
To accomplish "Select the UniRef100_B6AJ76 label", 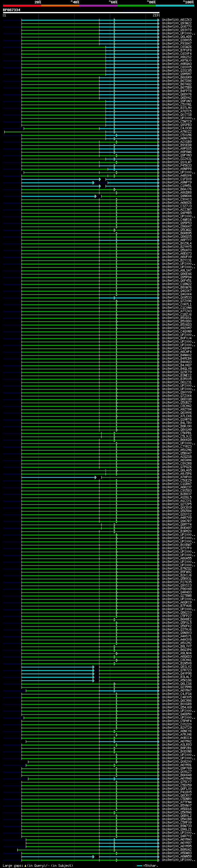I will [x=177, y=189].
